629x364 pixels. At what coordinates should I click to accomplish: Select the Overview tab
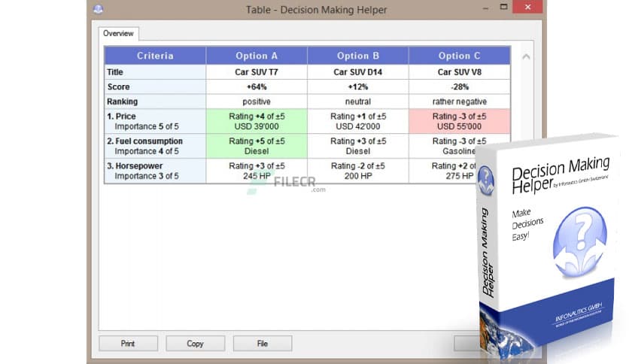pos(118,33)
